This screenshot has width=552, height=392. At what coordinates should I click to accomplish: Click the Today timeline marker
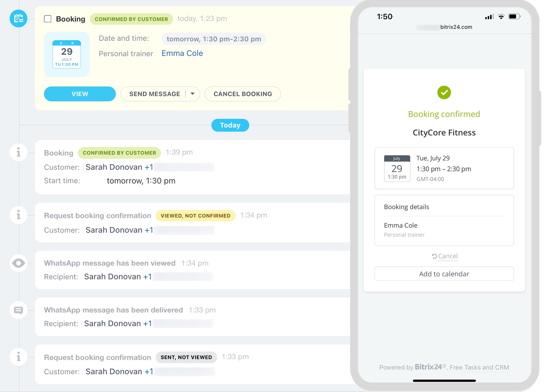point(230,125)
